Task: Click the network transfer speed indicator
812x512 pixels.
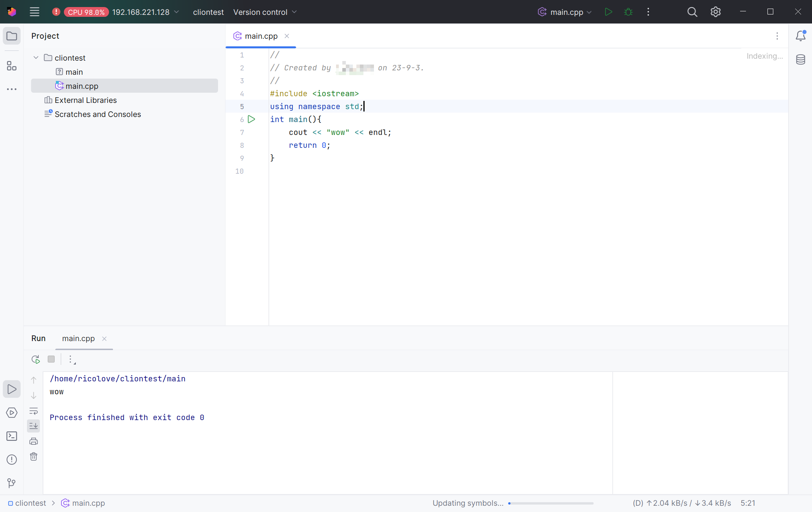Action: [x=681, y=503]
